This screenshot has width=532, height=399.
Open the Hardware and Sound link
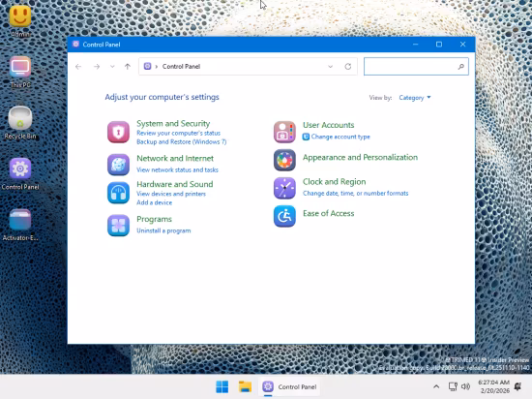(x=175, y=184)
